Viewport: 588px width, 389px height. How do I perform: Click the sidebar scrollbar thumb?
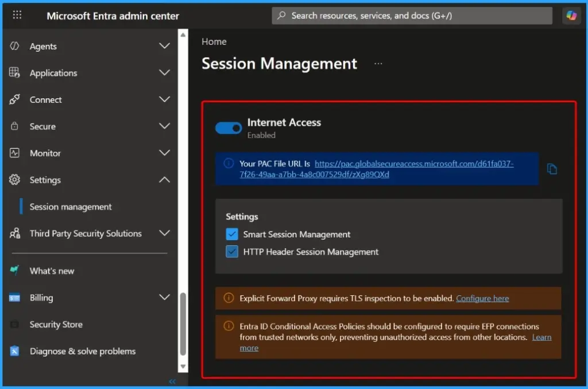(x=183, y=324)
